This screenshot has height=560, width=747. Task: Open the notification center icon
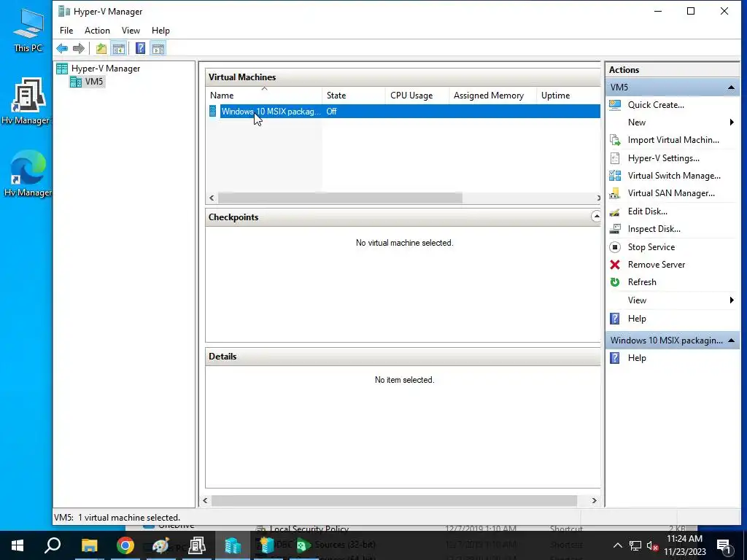point(724,545)
